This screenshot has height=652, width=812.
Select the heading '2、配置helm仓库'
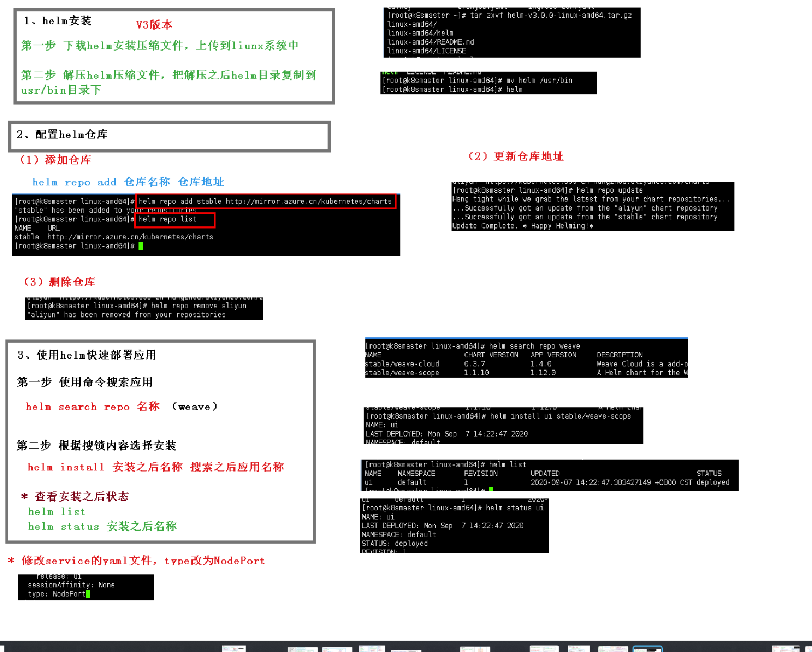62,135
